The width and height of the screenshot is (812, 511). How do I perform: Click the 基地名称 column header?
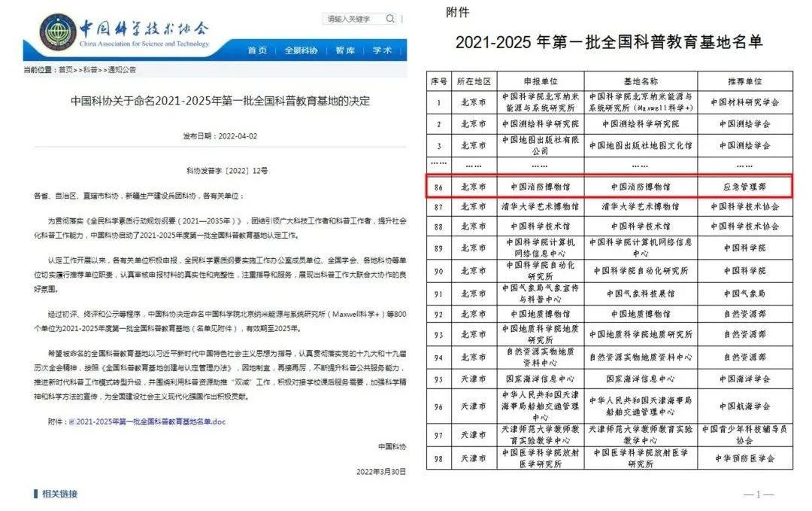pos(640,81)
